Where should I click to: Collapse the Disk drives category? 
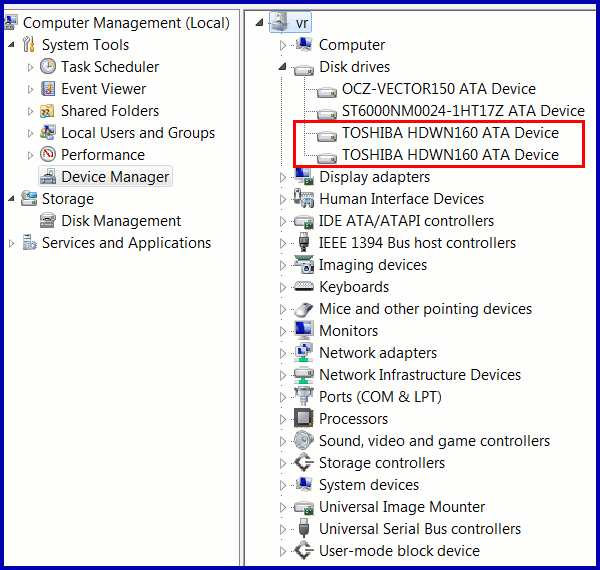pos(283,67)
